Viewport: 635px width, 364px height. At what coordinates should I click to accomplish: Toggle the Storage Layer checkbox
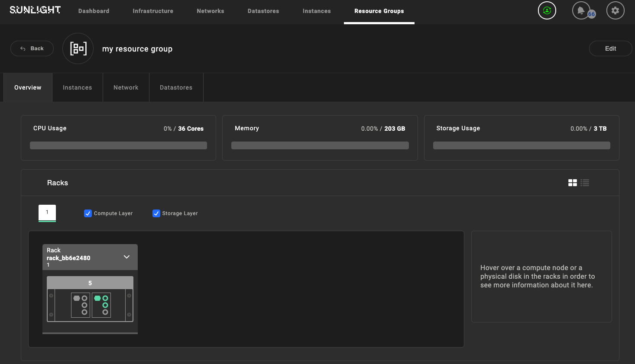156,213
